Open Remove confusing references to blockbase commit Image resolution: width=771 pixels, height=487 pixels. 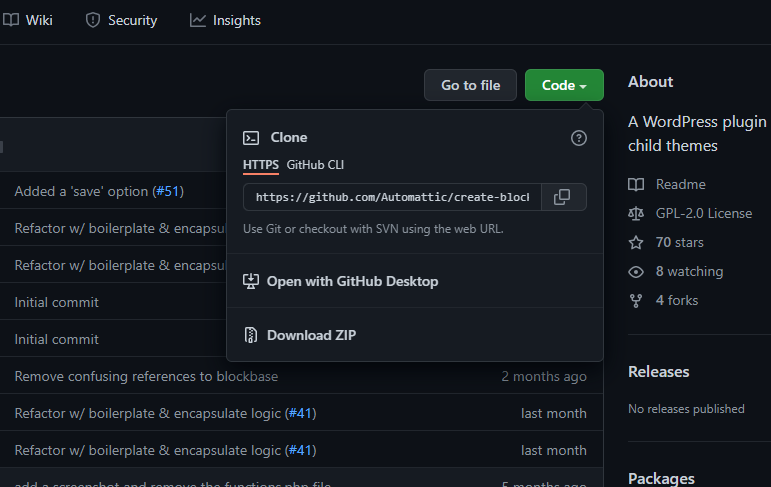[147, 376]
